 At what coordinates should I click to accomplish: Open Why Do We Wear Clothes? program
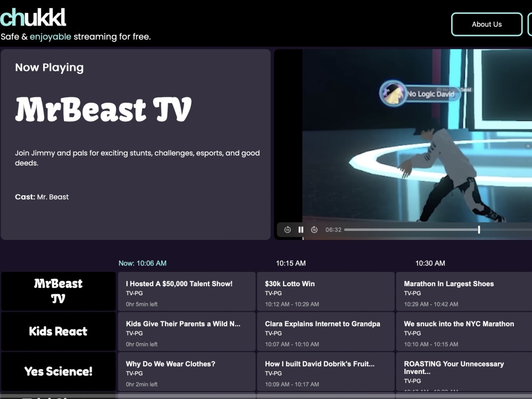187,371
